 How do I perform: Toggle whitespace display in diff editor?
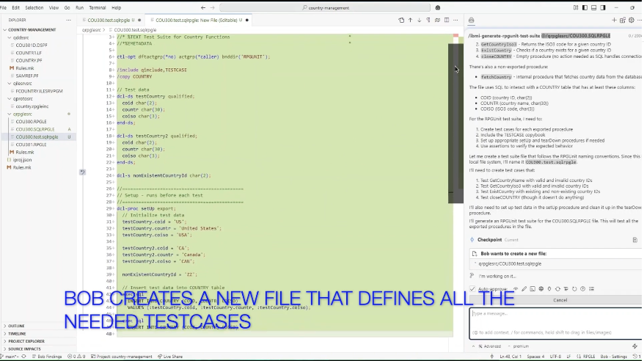[x=428, y=20]
